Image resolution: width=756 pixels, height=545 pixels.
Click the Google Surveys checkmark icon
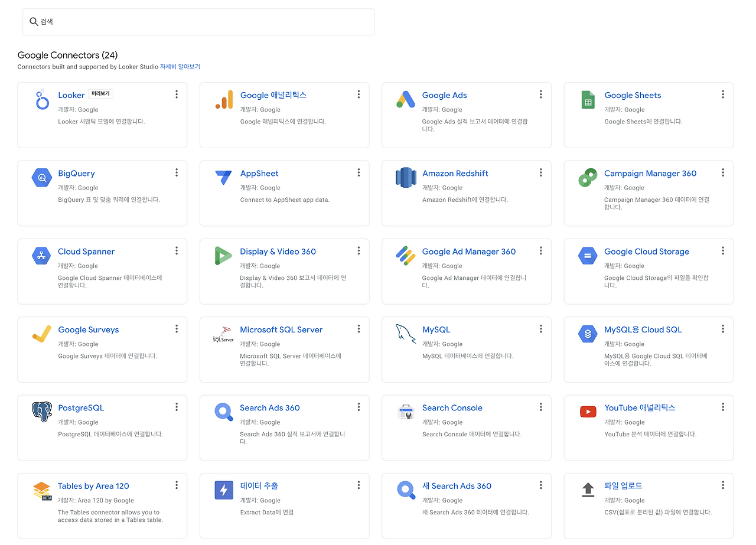[x=41, y=334]
